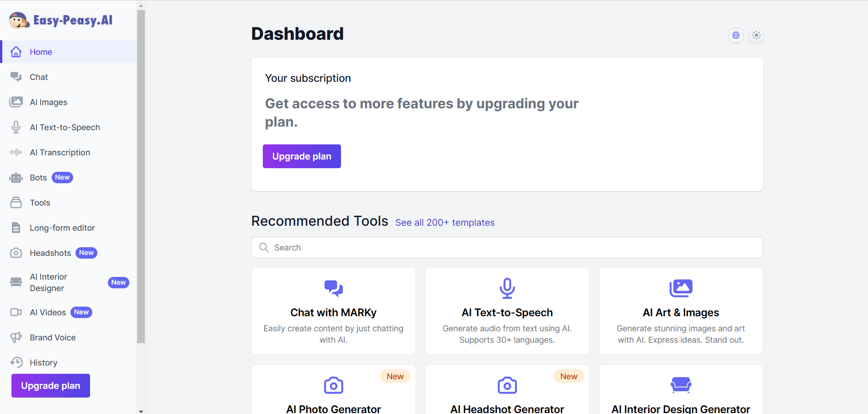Open Brand Voice settings
Screen dimensions: 868x414
tap(53, 337)
